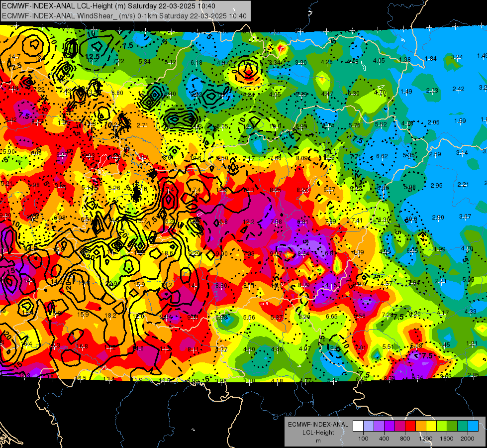Screen dimensions: 487x448
Task: Click the map value 16.8
Action: [x=82, y=346]
